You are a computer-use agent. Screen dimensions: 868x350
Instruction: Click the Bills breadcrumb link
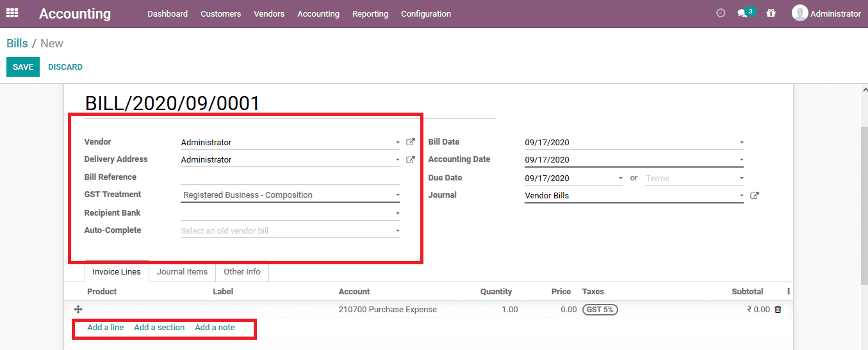click(17, 44)
